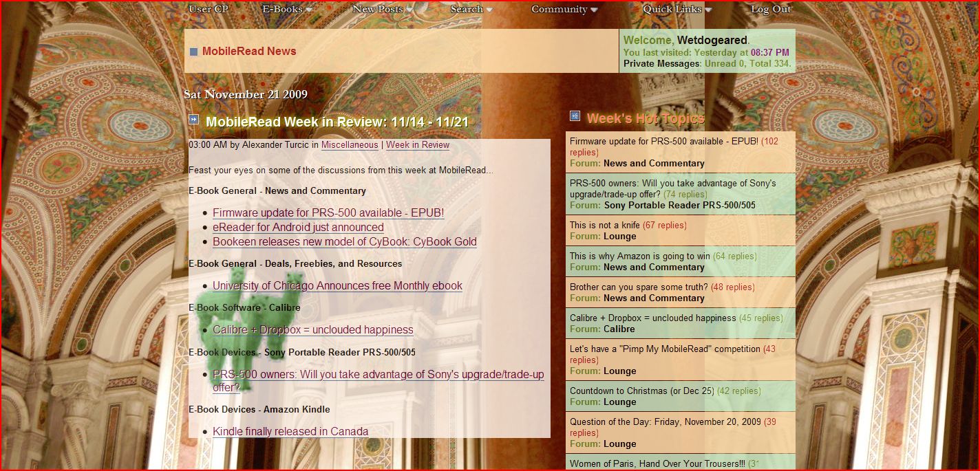Viewport: 980px width, 471px height.
Task: Open hot topic Calibre + Dropbox unclouded happiness
Action: click(653, 318)
